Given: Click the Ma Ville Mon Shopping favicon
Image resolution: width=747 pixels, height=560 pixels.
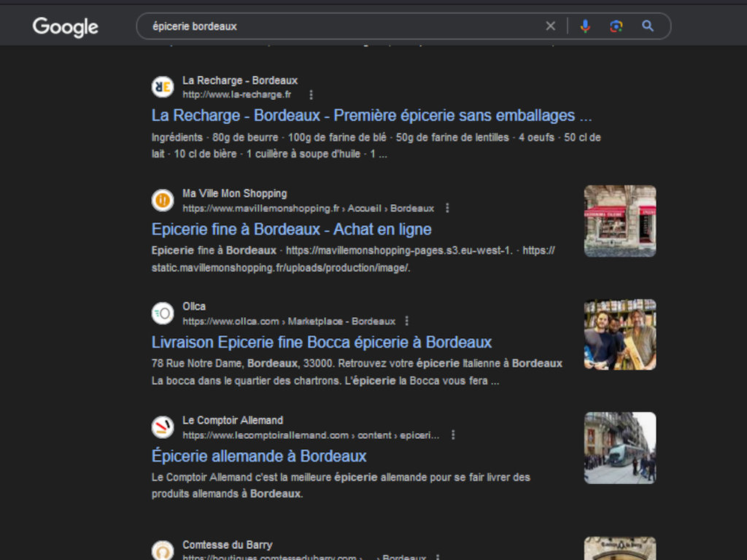Looking at the screenshot, I should click(x=163, y=200).
